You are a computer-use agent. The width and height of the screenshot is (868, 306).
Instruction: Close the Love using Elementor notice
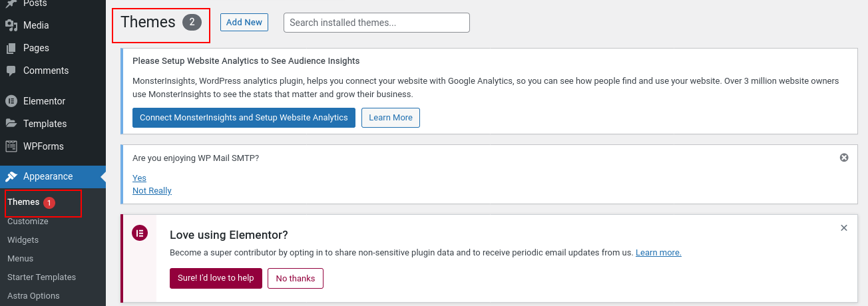[x=844, y=228]
